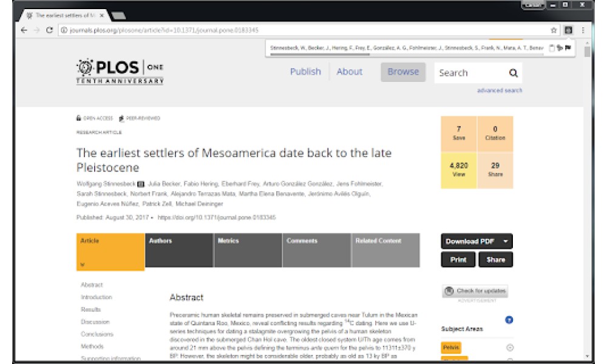607x364 pixels.
Task: Click the Open Access padlock icon
Action: [78, 118]
